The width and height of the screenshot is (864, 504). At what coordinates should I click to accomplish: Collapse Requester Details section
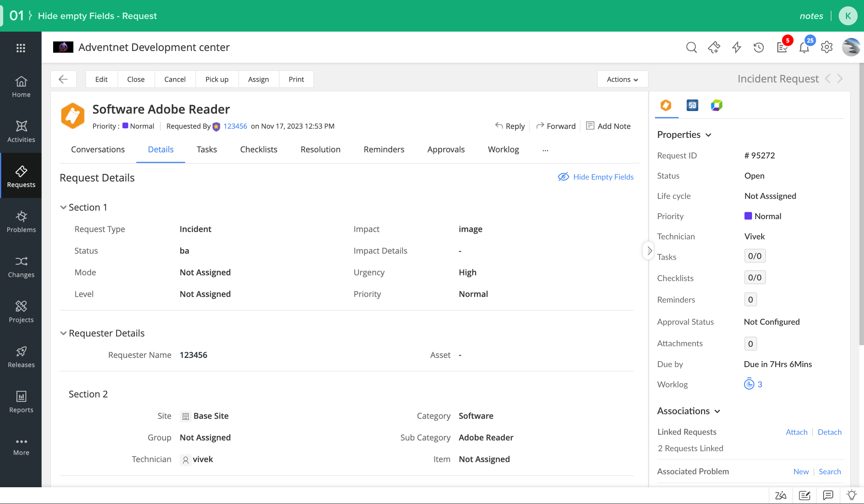click(63, 333)
